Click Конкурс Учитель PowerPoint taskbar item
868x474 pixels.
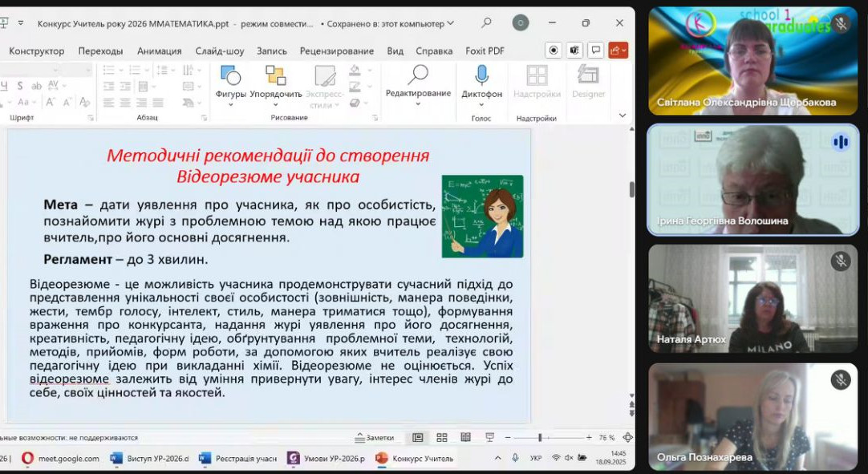coord(416,459)
